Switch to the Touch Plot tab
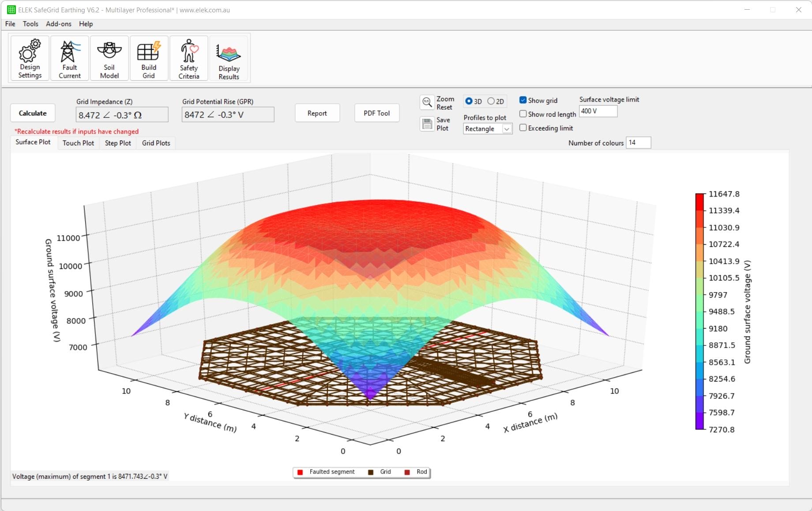Image resolution: width=812 pixels, height=511 pixels. (x=78, y=143)
